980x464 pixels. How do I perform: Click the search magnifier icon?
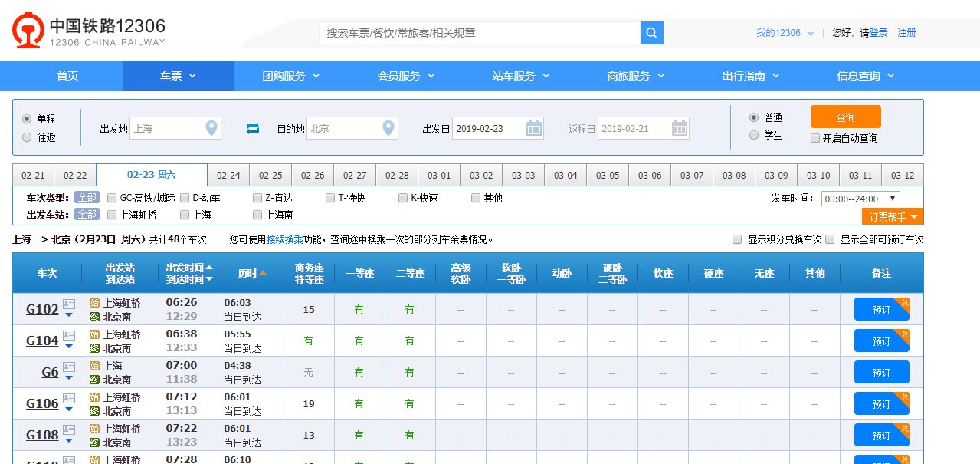click(651, 32)
